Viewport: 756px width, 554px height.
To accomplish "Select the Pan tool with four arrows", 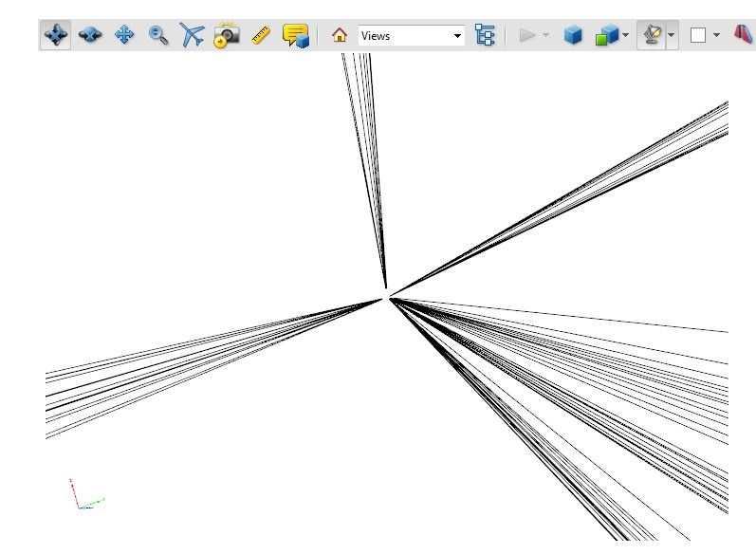I will click(x=124, y=35).
